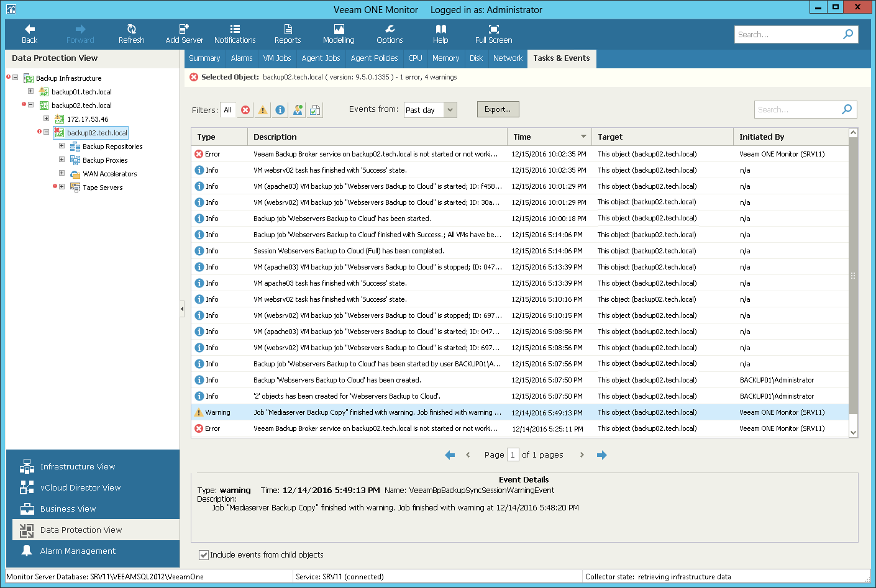The image size is (876, 588).
Task: Switch to CPU tab
Action: (415, 58)
